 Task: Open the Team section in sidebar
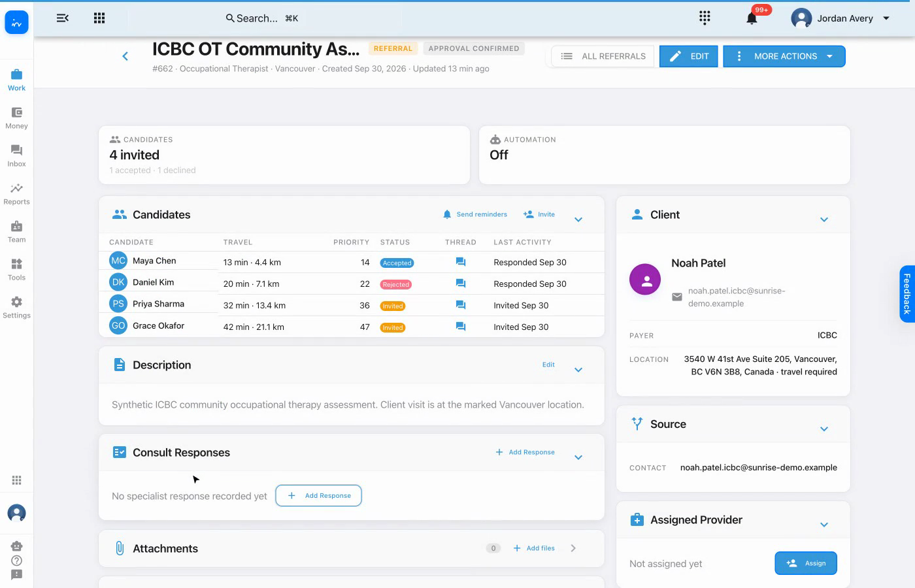16,232
